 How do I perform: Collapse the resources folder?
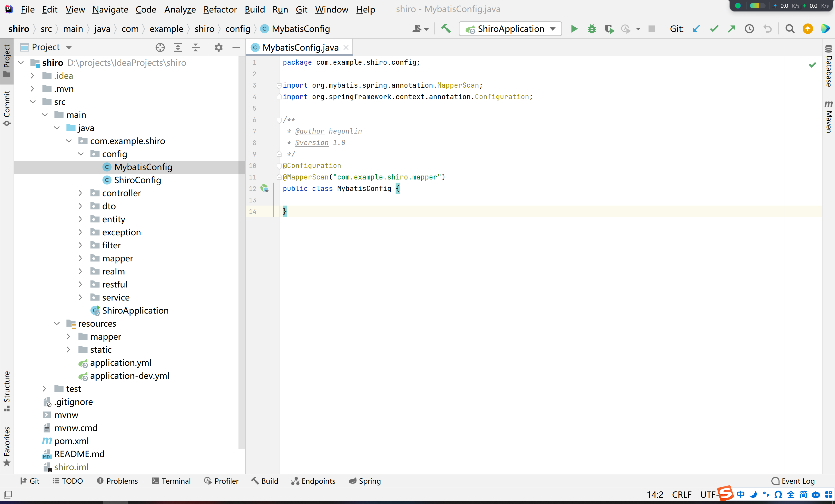pyautogui.click(x=57, y=323)
